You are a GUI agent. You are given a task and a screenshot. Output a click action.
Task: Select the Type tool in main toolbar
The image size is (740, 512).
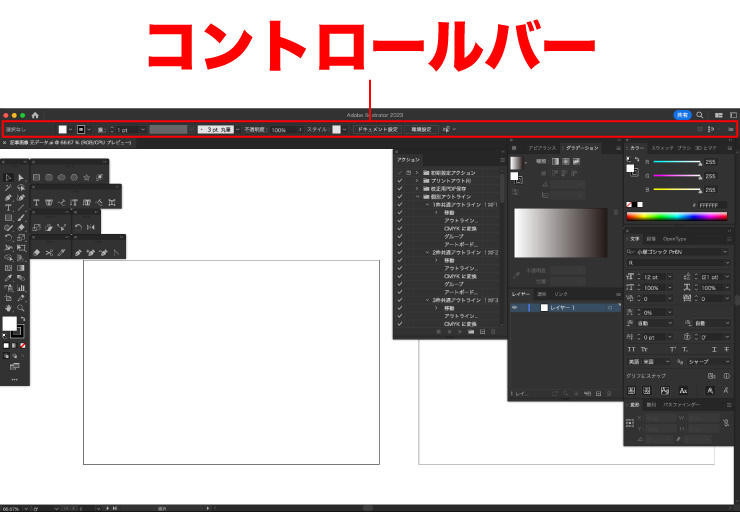click(8, 208)
